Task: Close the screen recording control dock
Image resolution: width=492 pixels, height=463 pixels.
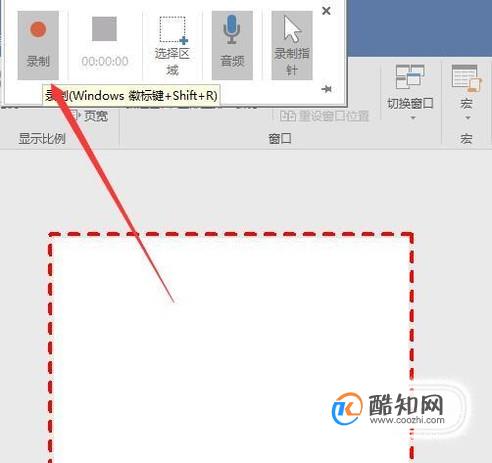Action: click(x=326, y=11)
